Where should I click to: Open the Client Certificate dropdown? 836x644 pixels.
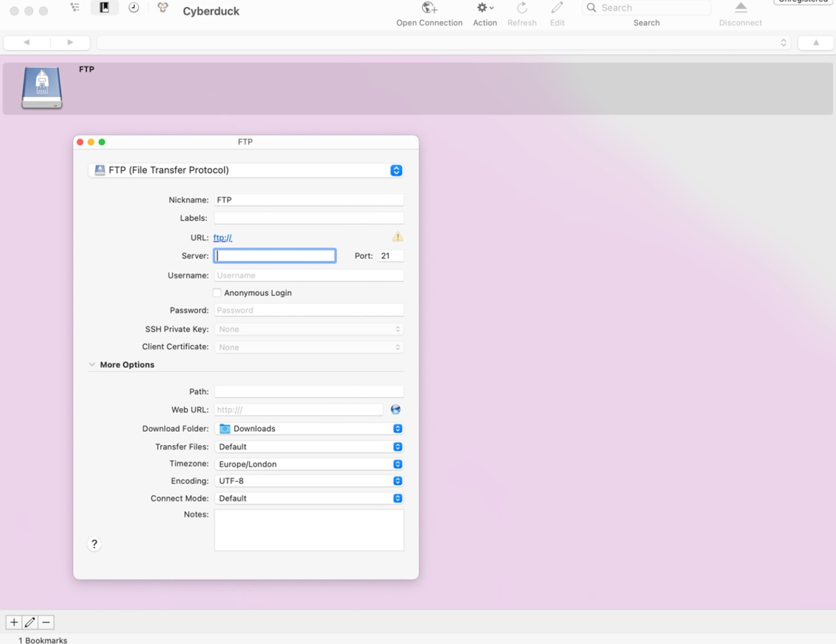309,347
